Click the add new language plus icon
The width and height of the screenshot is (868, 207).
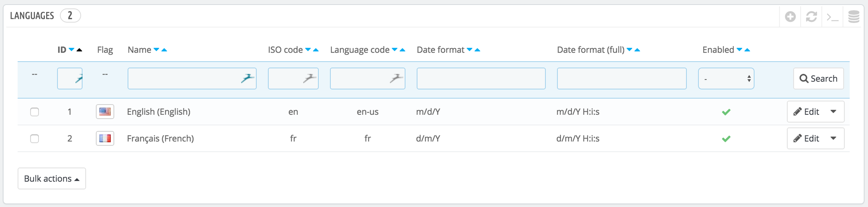click(790, 17)
